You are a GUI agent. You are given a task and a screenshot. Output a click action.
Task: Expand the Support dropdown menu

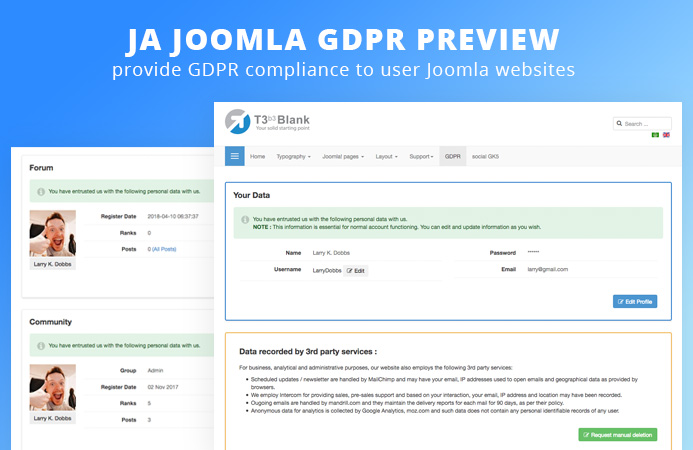pyautogui.click(x=421, y=157)
